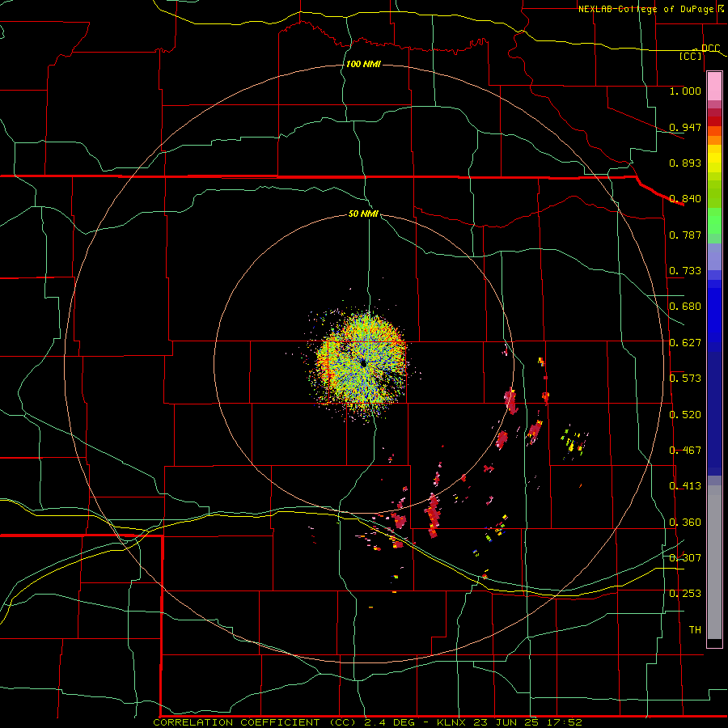Click the '100 NMI' range ring label
Screen dimensions: 728x728
[363, 64]
